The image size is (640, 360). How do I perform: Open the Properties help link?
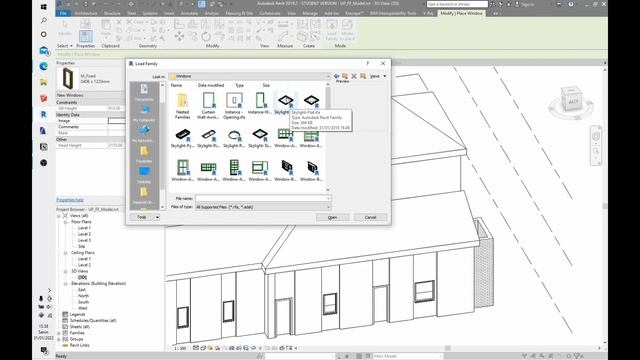(70, 200)
